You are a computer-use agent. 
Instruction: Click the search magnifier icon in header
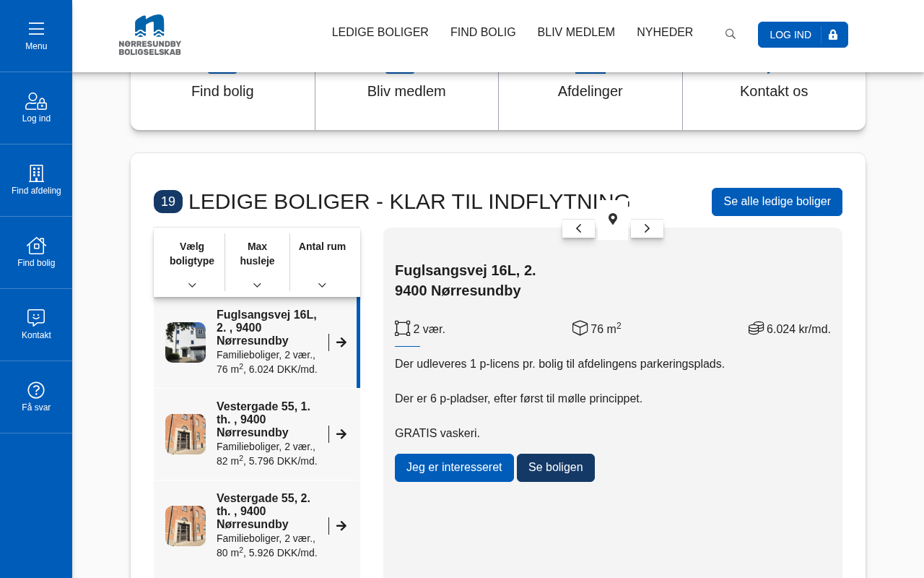731,34
